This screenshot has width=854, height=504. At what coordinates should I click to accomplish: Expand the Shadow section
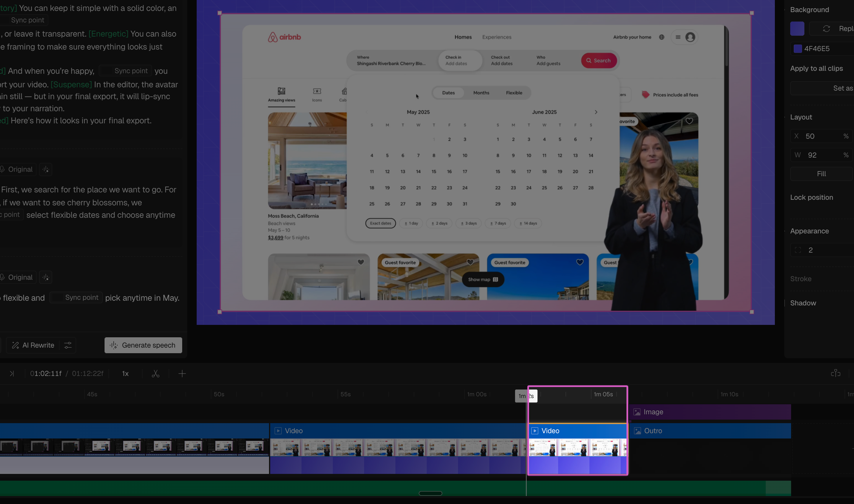pos(803,303)
